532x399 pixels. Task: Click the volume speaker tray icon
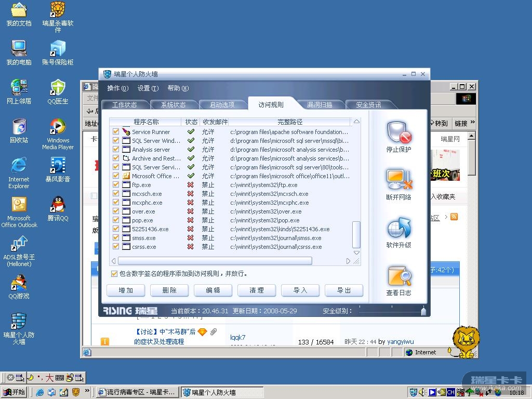422,392
